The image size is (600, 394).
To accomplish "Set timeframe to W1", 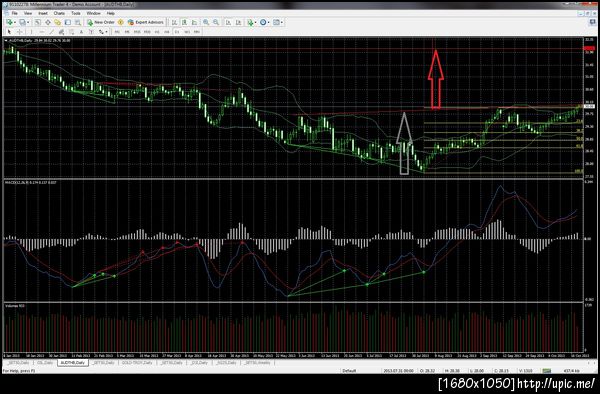I will pos(187,32).
